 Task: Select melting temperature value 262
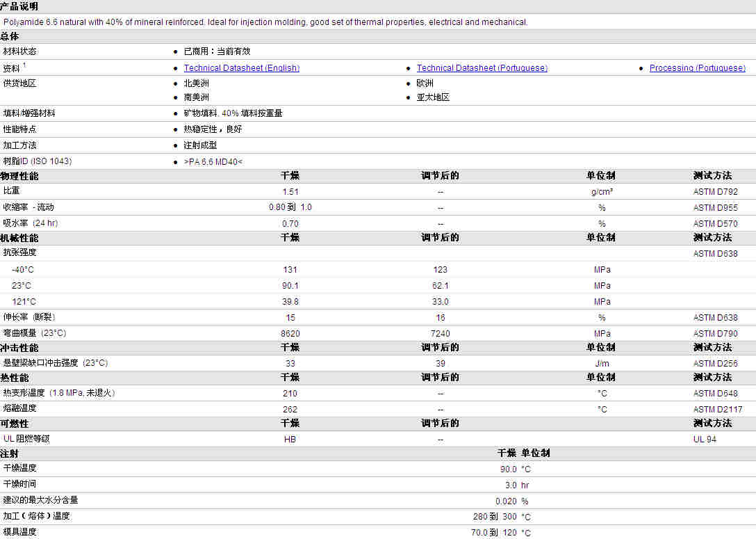coord(290,409)
